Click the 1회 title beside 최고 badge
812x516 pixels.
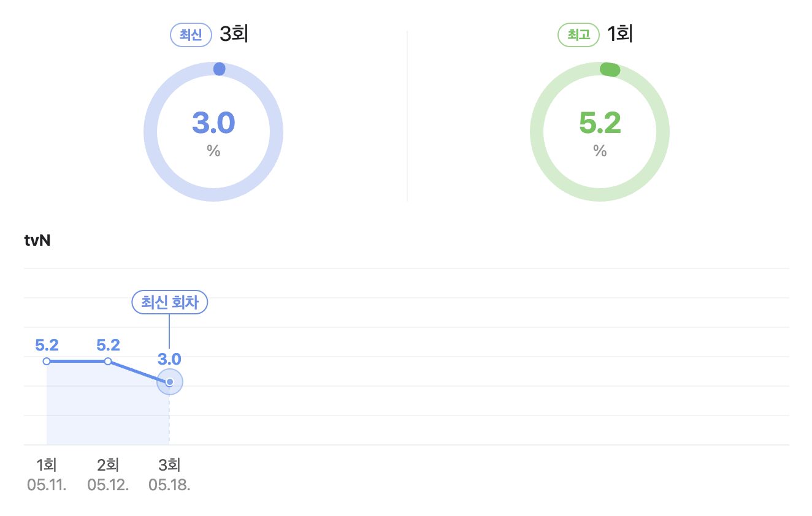coord(619,34)
